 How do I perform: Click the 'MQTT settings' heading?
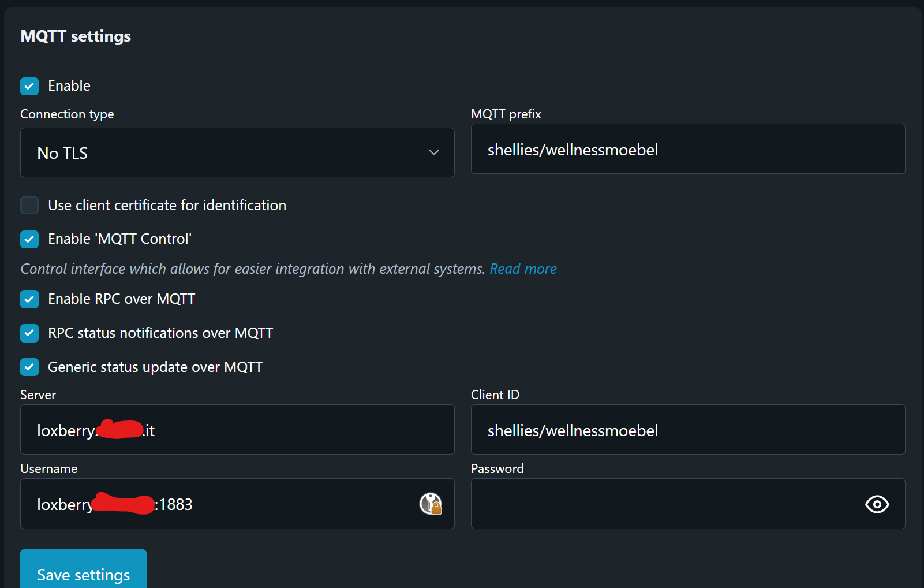click(x=76, y=36)
